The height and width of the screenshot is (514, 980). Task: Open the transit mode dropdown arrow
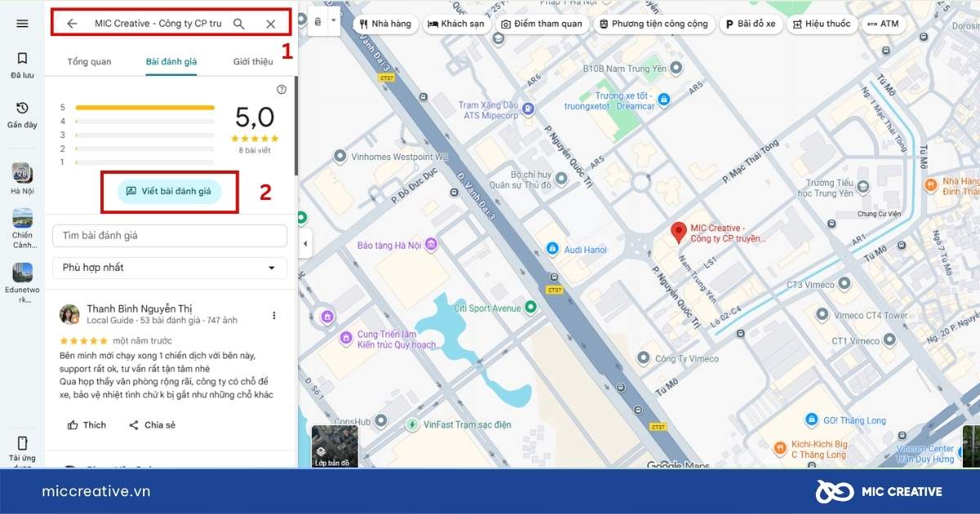pos(333,21)
